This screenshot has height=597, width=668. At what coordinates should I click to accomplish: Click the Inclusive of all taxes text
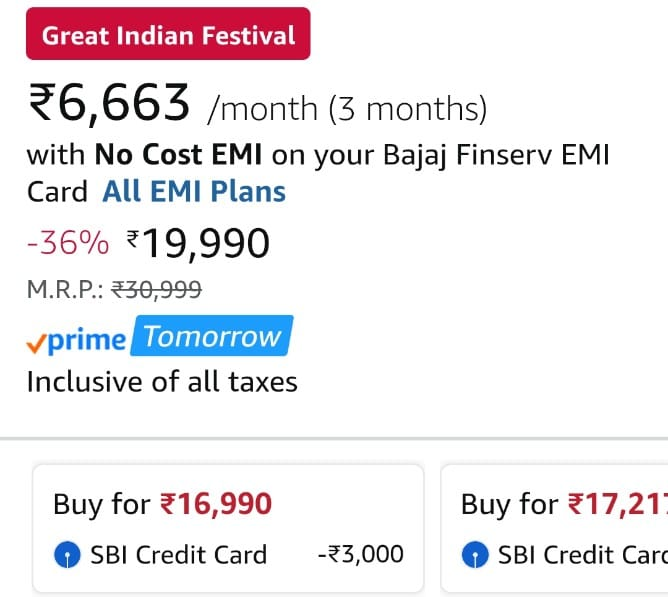(x=161, y=382)
